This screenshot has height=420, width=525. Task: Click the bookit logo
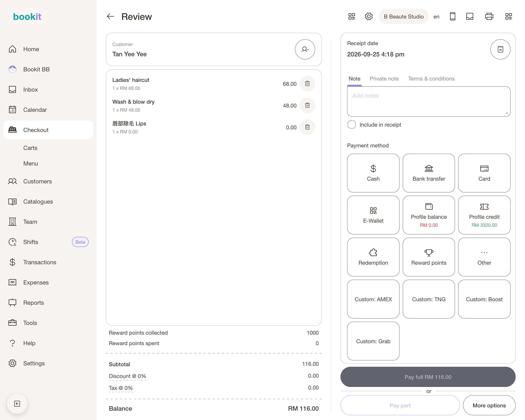pos(27,17)
